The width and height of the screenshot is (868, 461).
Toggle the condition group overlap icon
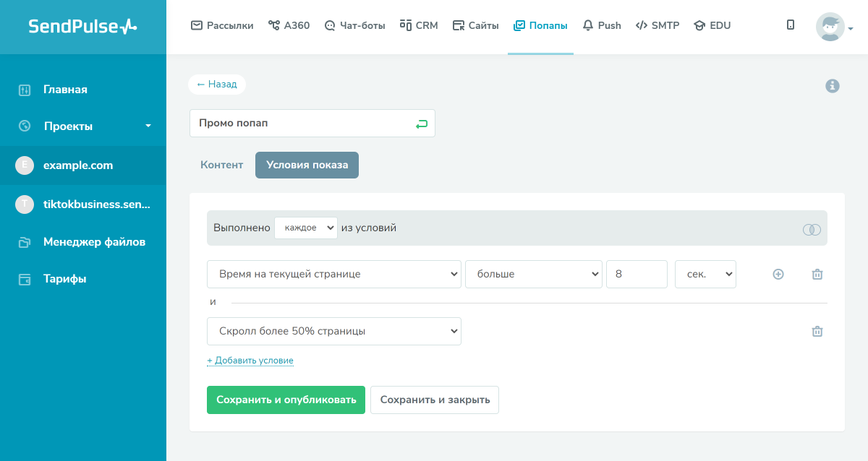812,229
